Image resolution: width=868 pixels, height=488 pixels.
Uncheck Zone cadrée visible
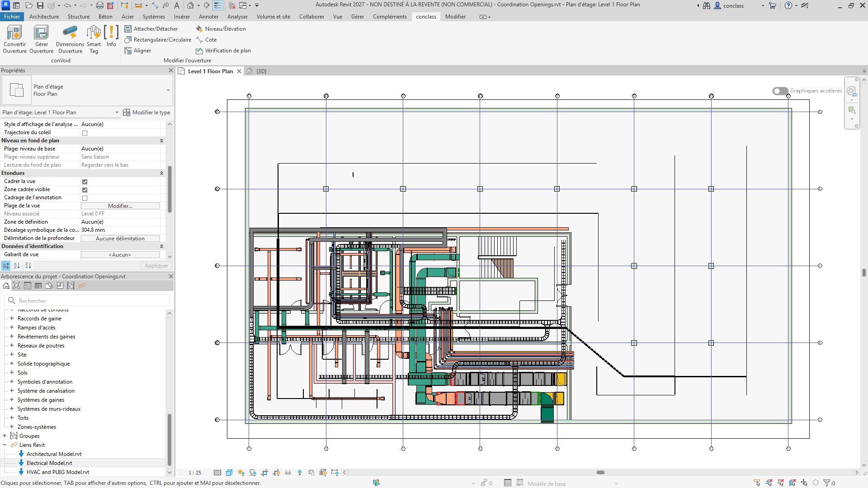(85, 190)
